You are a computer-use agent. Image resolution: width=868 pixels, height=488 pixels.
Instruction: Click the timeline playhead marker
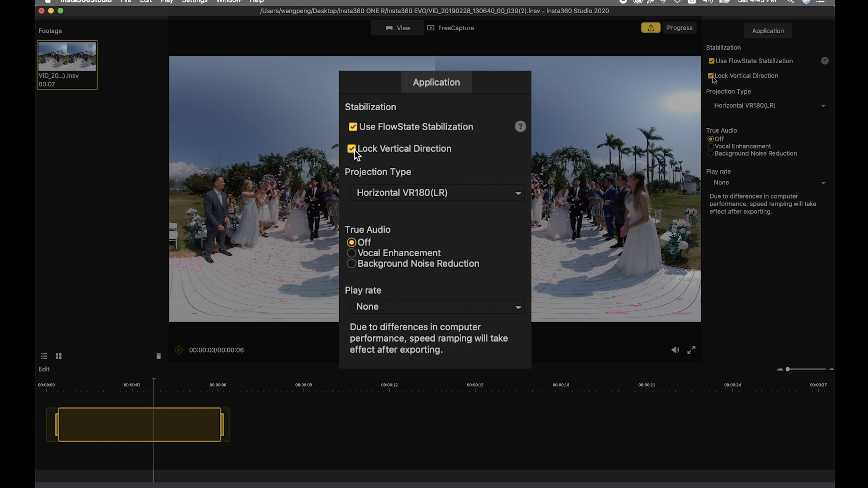point(154,379)
